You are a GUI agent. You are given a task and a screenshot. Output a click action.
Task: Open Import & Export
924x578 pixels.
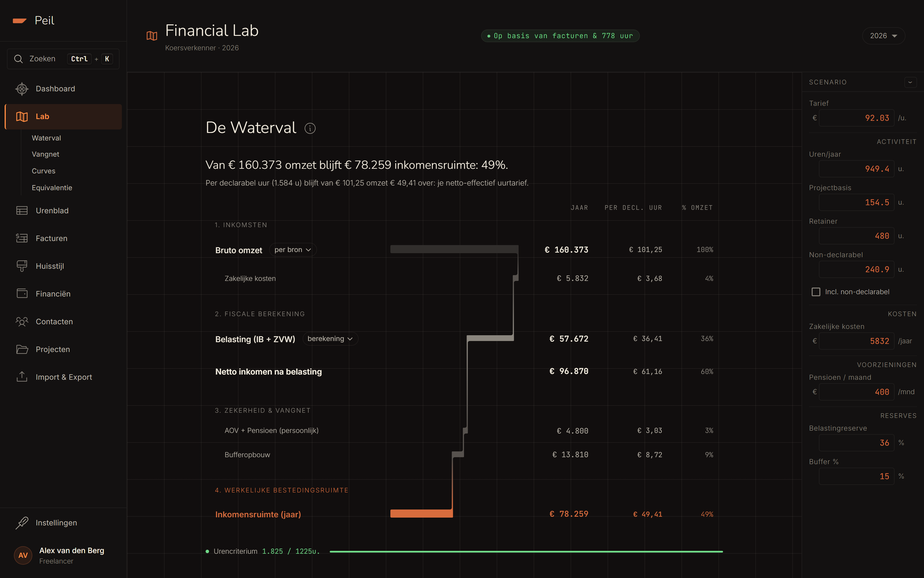(64, 377)
